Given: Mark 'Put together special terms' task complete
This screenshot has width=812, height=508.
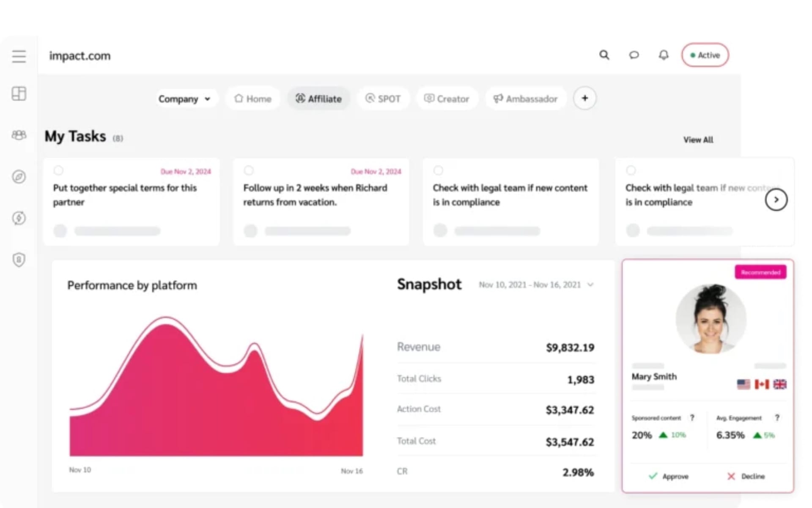Looking at the screenshot, I should (58, 170).
